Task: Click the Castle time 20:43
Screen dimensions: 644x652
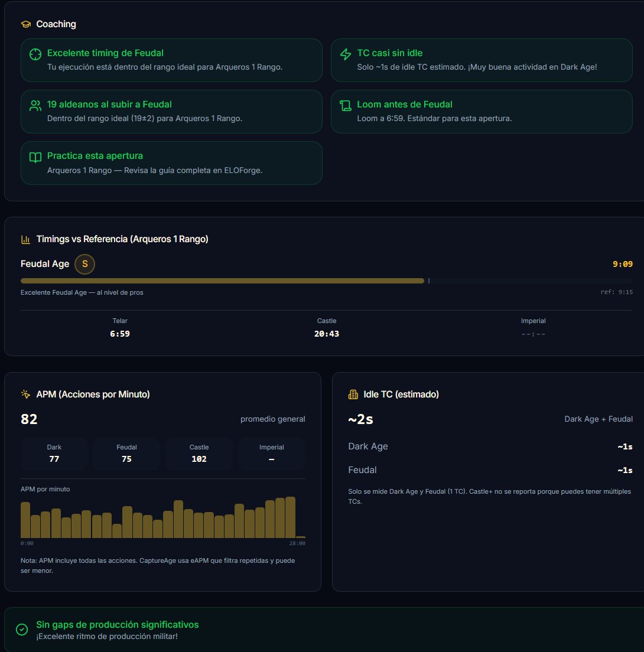Action: (327, 334)
